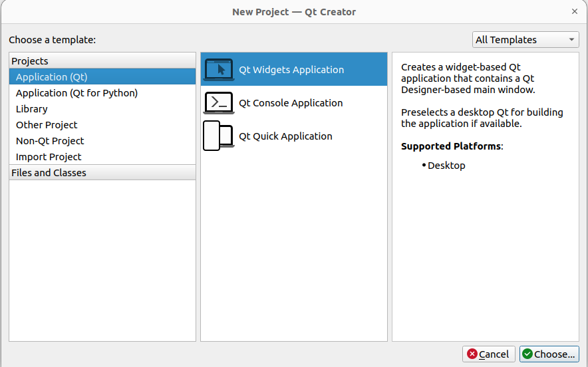Screen dimensions: 588x367
Task: Click the Files and Classes header
Action: pos(102,172)
